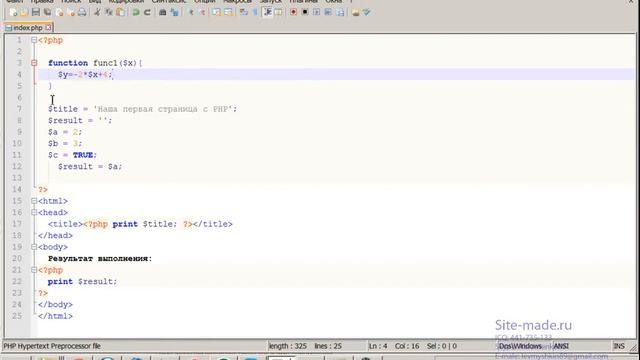Toggle Word Wrap toolbar icon
This screenshot has width=640, height=360.
tap(244, 12)
